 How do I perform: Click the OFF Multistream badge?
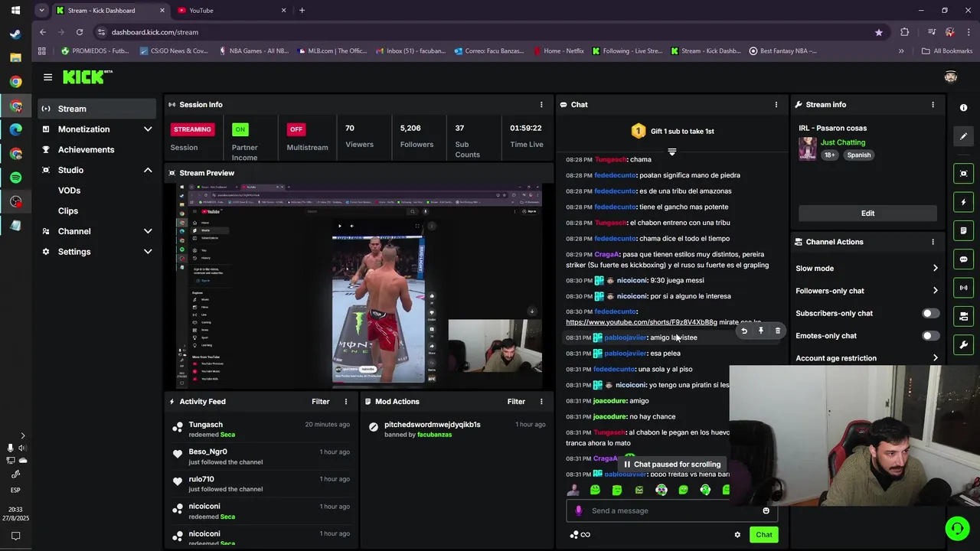(x=296, y=129)
